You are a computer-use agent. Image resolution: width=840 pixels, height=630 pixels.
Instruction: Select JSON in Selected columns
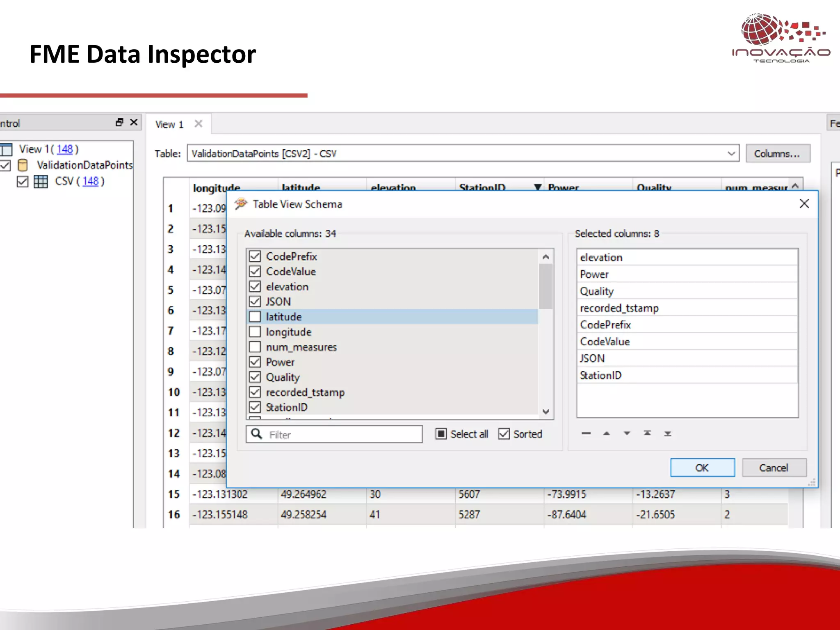(687, 358)
